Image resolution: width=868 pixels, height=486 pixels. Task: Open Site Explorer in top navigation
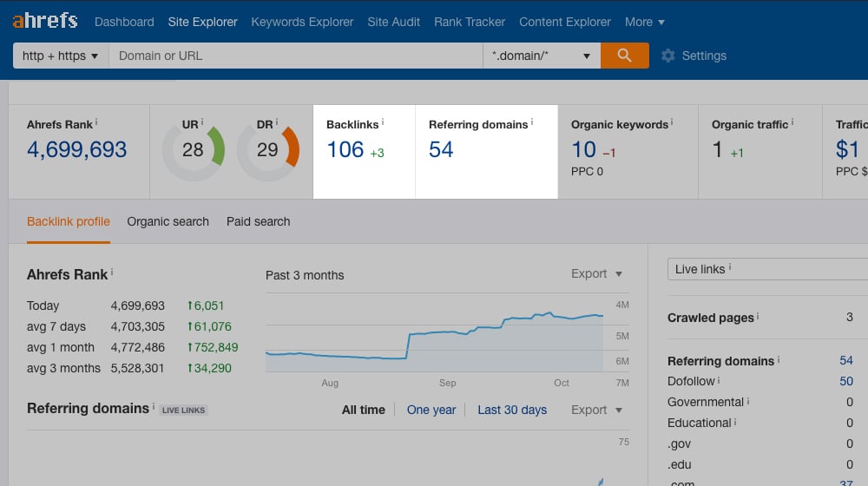[x=202, y=23]
